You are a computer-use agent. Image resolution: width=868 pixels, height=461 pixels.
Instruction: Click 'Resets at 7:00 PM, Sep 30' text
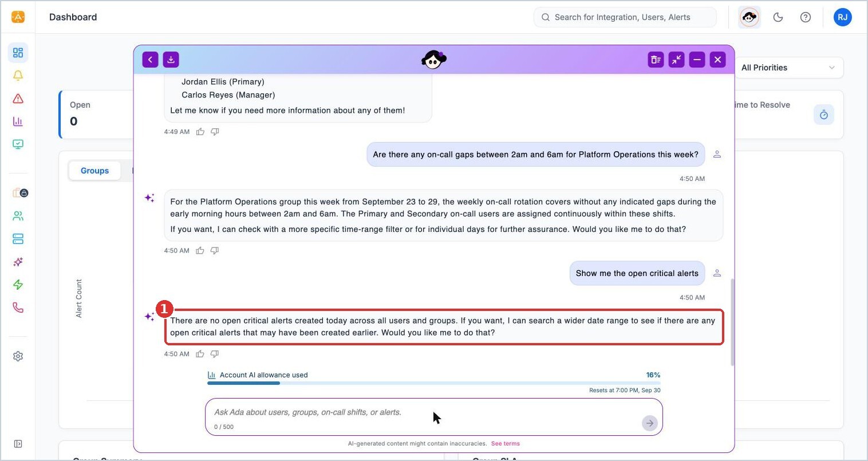point(625,391)
